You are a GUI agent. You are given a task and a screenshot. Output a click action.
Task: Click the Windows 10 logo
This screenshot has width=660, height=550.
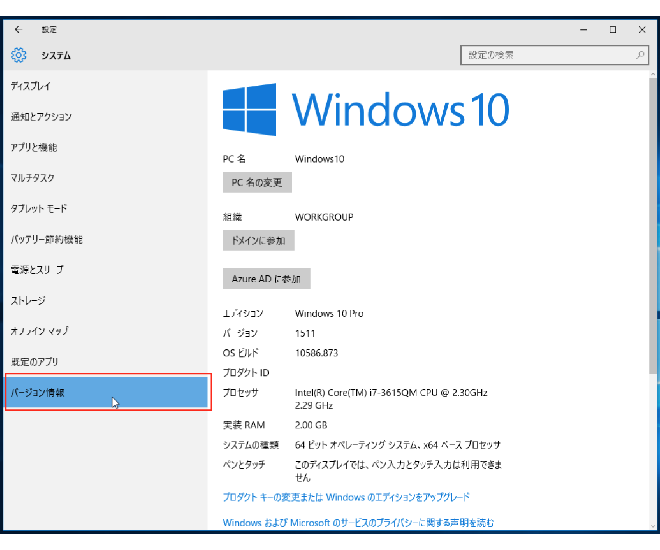[x=366, y=109]
